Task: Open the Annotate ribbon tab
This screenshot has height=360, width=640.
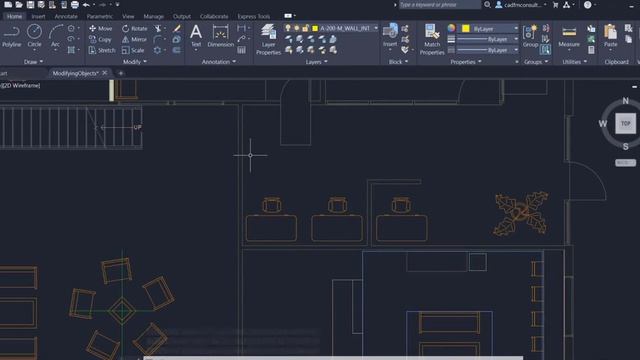Action: (x=66, y=16)
